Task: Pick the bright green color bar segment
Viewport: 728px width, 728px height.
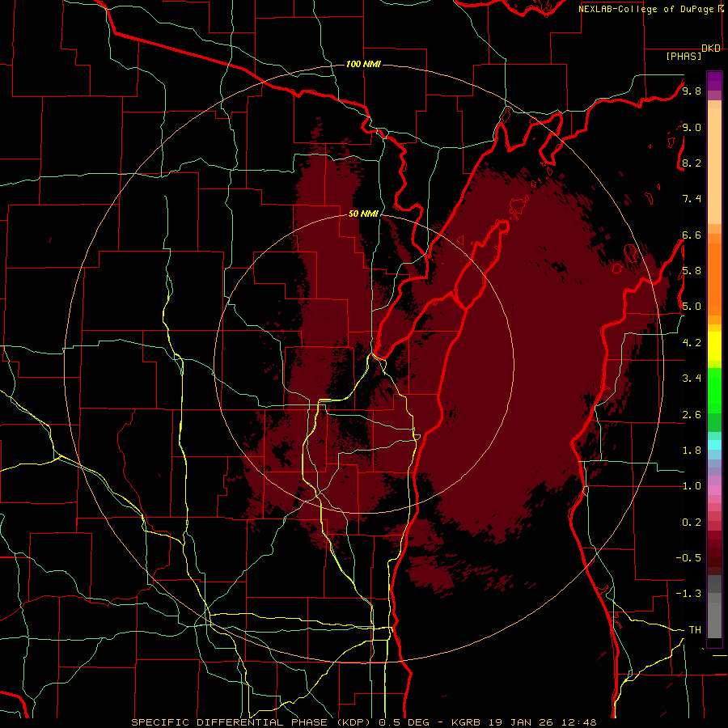Action: [714, 391]
